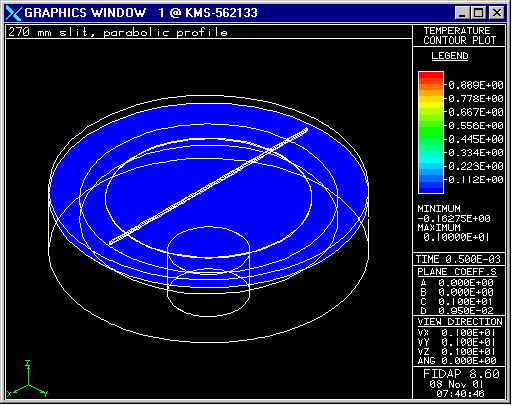Click the VX value 0.100E+01

(468, 333)
